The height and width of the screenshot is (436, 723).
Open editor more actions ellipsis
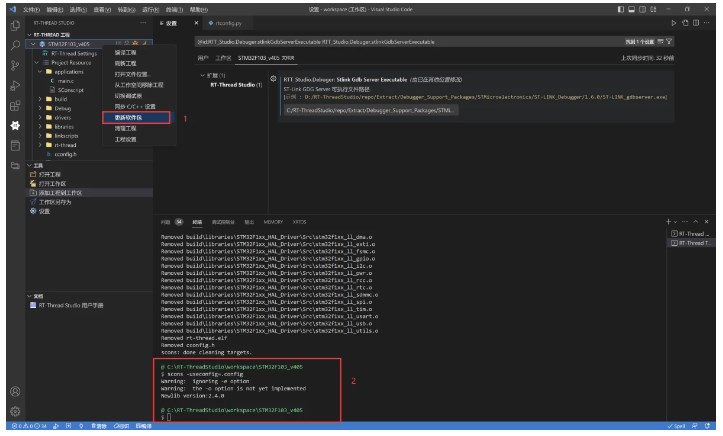[x=706, y=23]
